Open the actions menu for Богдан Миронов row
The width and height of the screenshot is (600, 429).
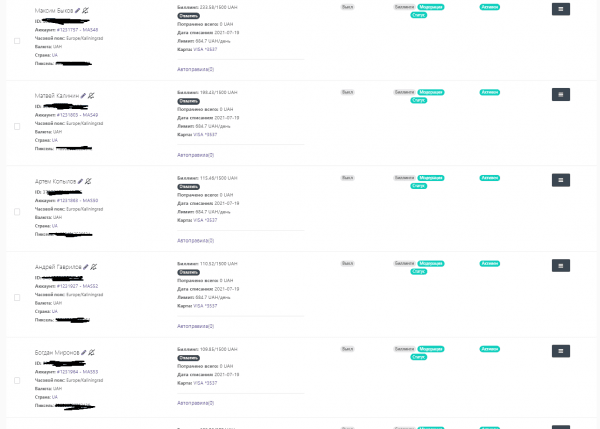tap(561, 352)
